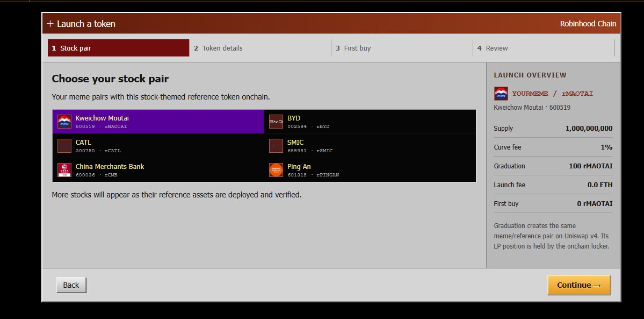Click the Kweichow Moutai logo icon
644x319 pixels.
click(64, 122)
